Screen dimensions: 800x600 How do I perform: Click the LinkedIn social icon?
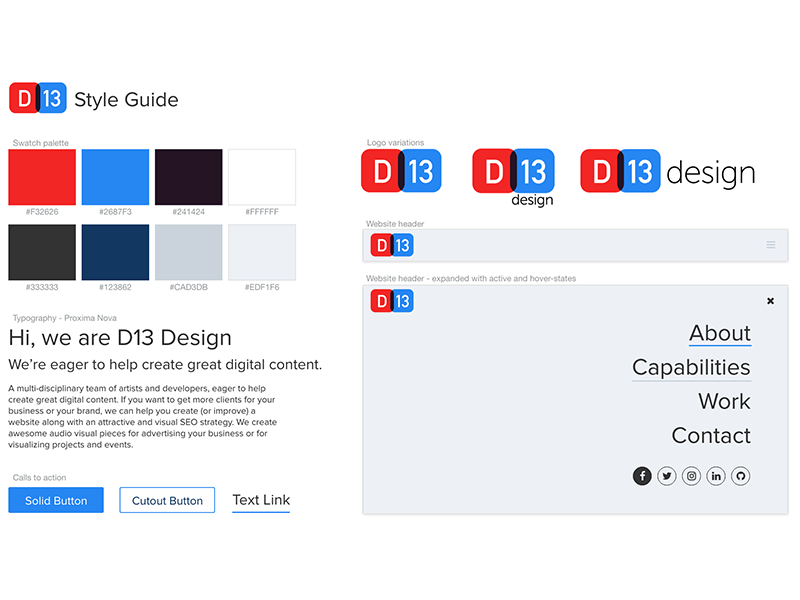pos(716,476)
